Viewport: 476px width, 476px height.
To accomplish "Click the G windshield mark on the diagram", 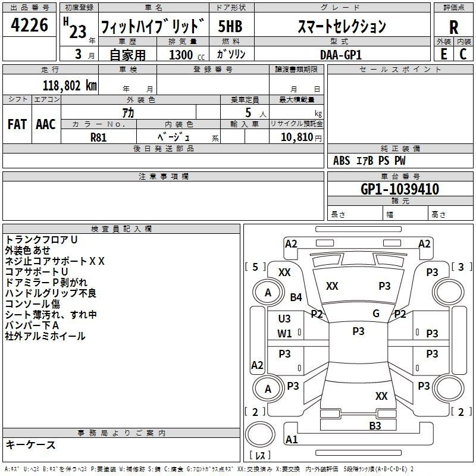I will tap(376, 314).
